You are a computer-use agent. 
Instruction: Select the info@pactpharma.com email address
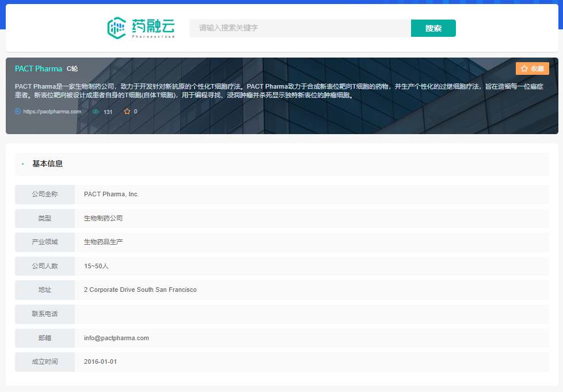tap(116, 338)
